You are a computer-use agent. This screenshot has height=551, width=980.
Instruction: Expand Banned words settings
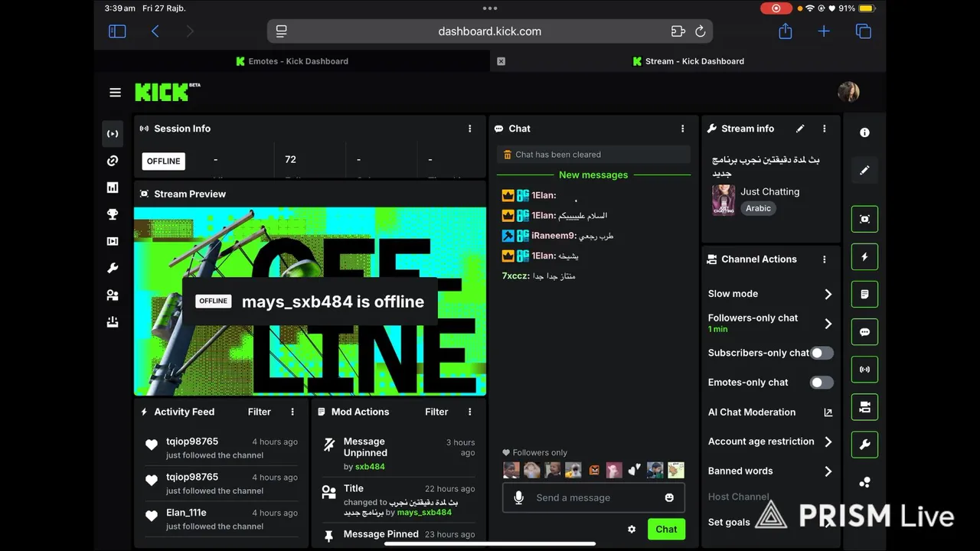pyautogui.click(x=828, y=471)
